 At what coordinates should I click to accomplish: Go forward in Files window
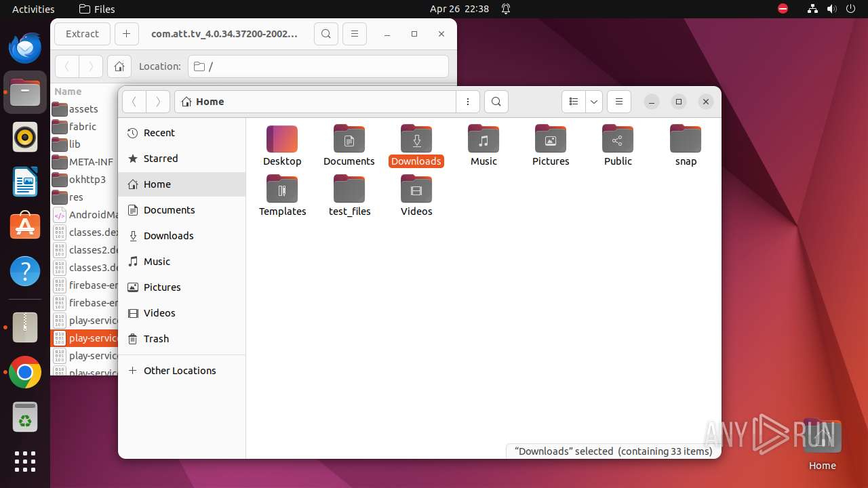click(158, 102)
